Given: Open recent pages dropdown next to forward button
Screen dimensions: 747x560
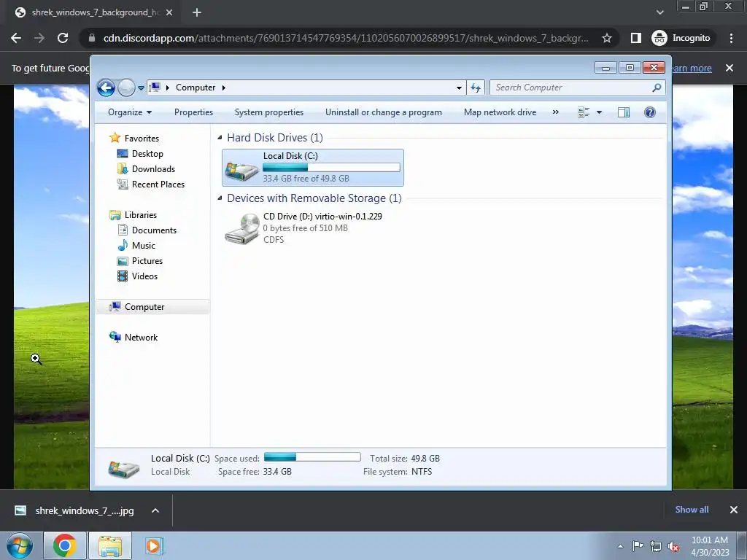Looking at the screenshot, I should [141, 88].
